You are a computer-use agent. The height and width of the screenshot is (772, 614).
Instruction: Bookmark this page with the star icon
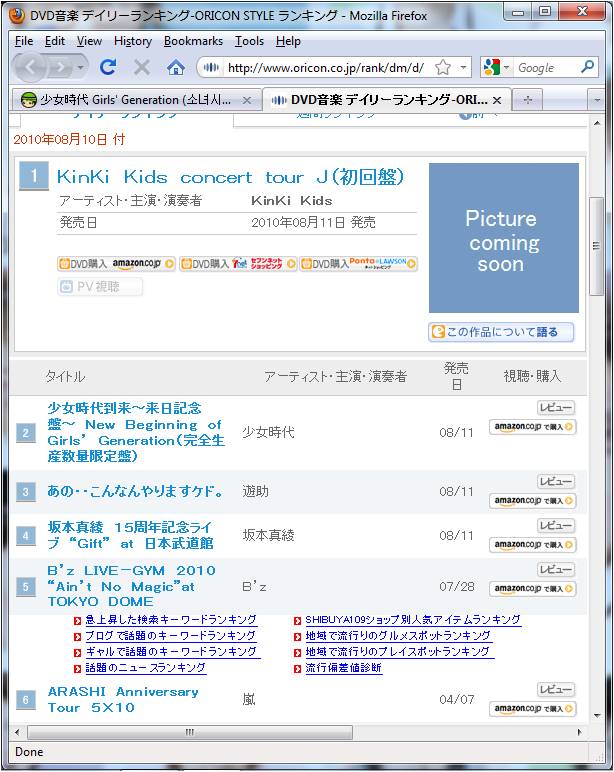[x=443, y=67]
